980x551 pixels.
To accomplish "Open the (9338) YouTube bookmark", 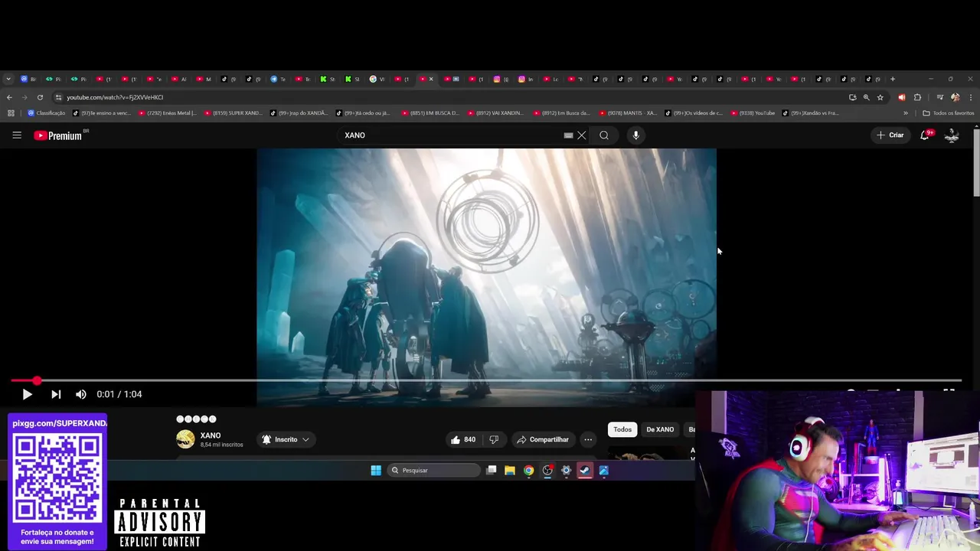I will click(x=753, y=112).
